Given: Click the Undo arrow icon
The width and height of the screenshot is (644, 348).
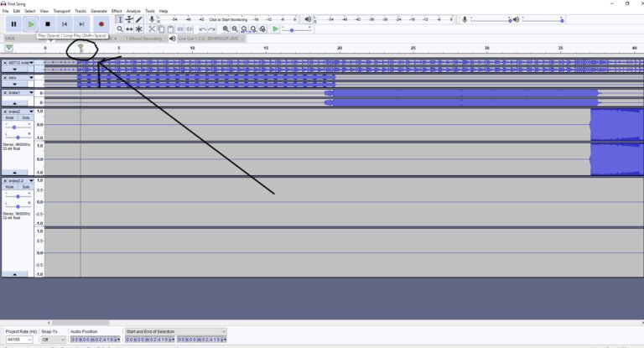Looking at the screenshot, I should [x=202, y=29].
